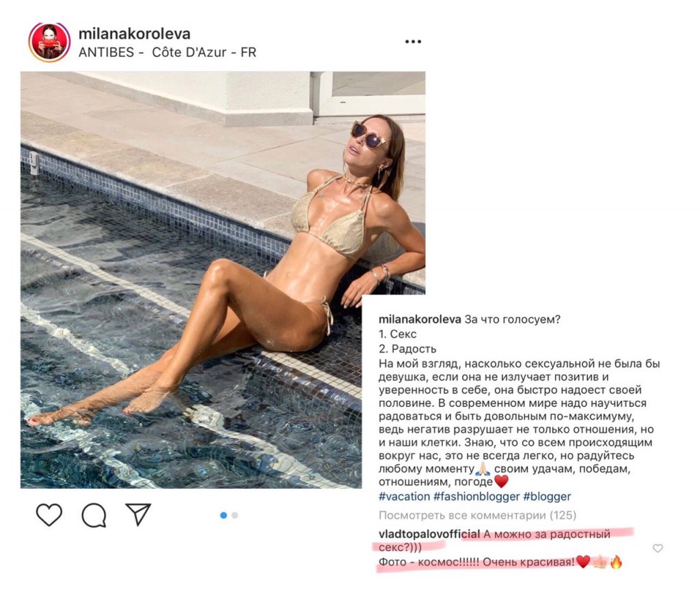Open milanakoroleva username in post header
The image size is (700, 603).
(135, 33)
